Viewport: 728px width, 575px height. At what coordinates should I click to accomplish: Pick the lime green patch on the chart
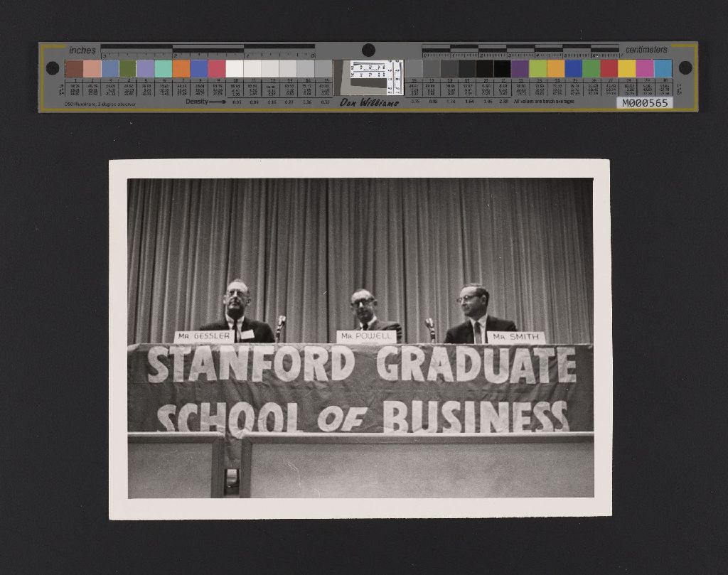(x=537, y=69)
